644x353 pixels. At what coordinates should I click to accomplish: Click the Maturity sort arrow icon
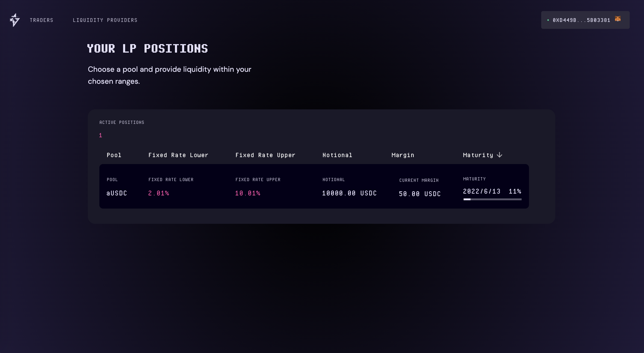click(x=499, y=155)
